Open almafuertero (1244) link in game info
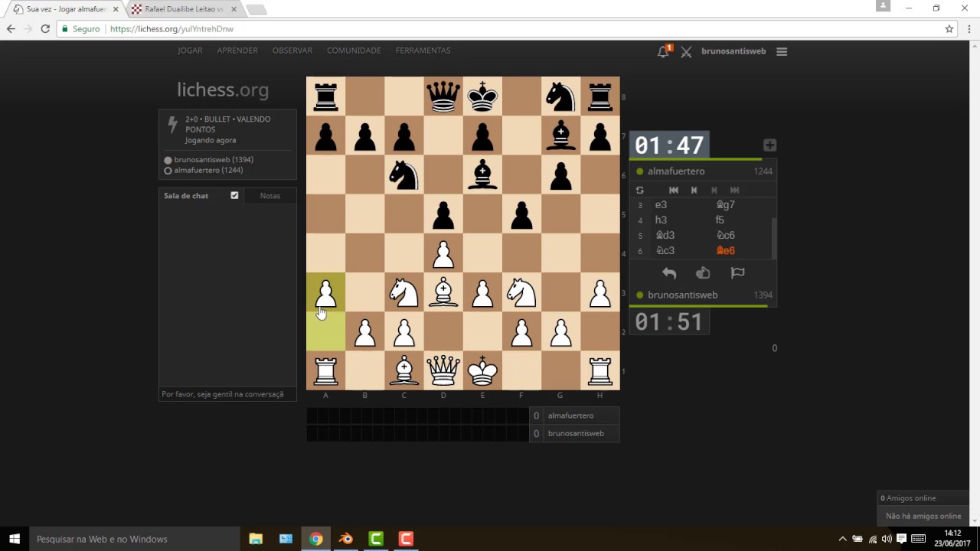The height and width of the screenshot is (551, 980). (208, 170)
